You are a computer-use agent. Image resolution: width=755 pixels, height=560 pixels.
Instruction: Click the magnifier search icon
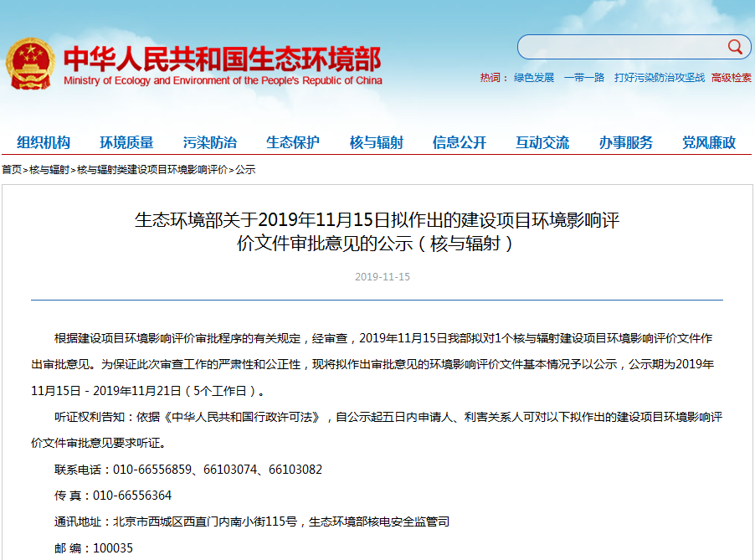coord(735,47)
